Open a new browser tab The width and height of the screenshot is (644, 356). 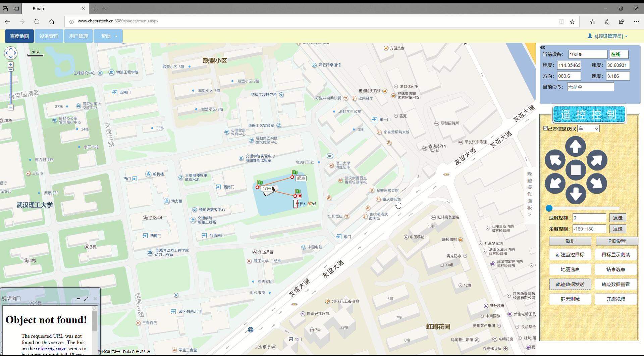point(95,9)
